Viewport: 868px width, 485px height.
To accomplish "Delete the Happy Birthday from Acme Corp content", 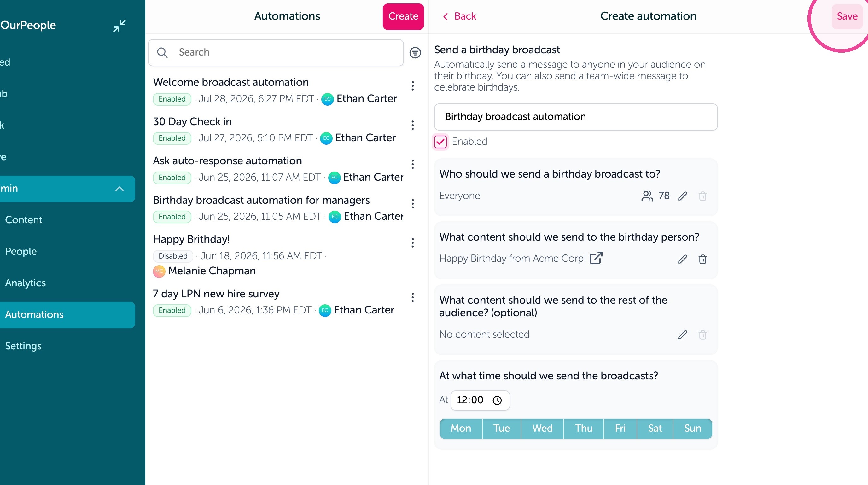I will click(702, 259).
